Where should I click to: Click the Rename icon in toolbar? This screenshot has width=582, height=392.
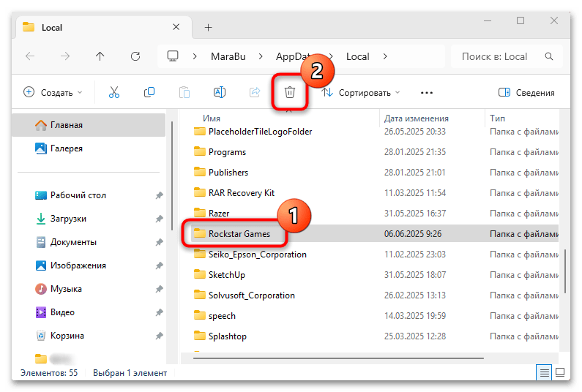tap(219, 93)
